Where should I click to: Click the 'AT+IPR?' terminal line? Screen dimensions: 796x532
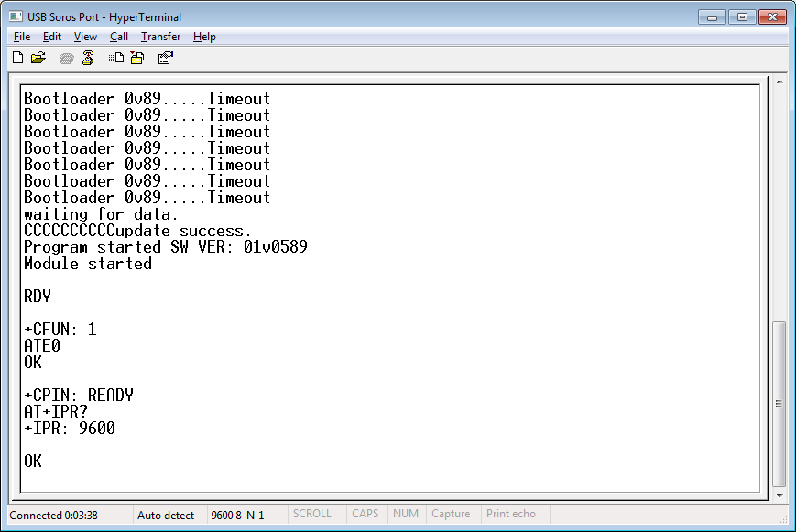56,412
